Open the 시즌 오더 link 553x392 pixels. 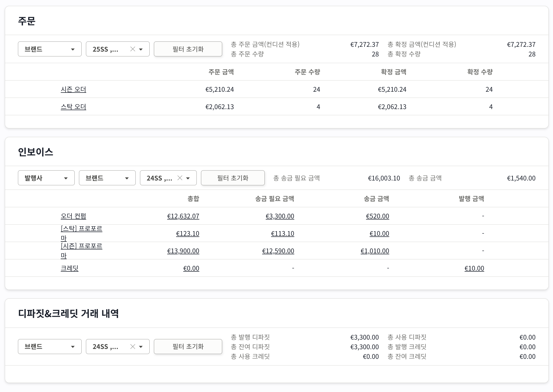coord(73,89)
